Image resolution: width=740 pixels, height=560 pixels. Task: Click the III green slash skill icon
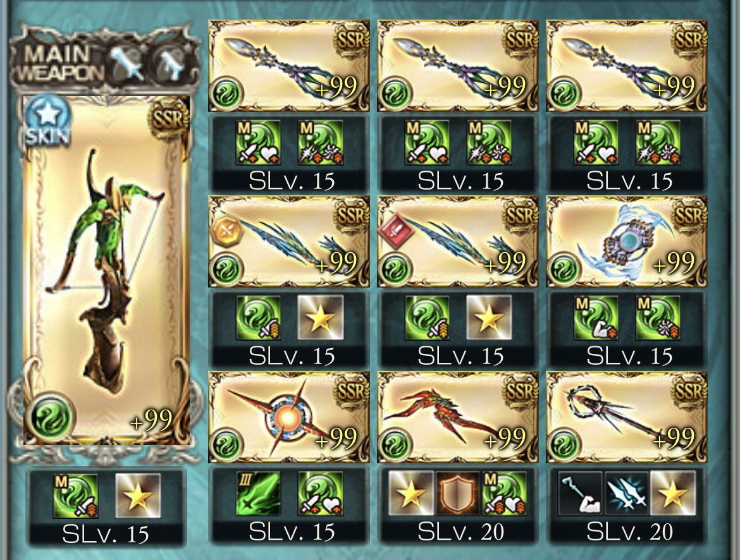pyautogui.click(x=258, y=493)
